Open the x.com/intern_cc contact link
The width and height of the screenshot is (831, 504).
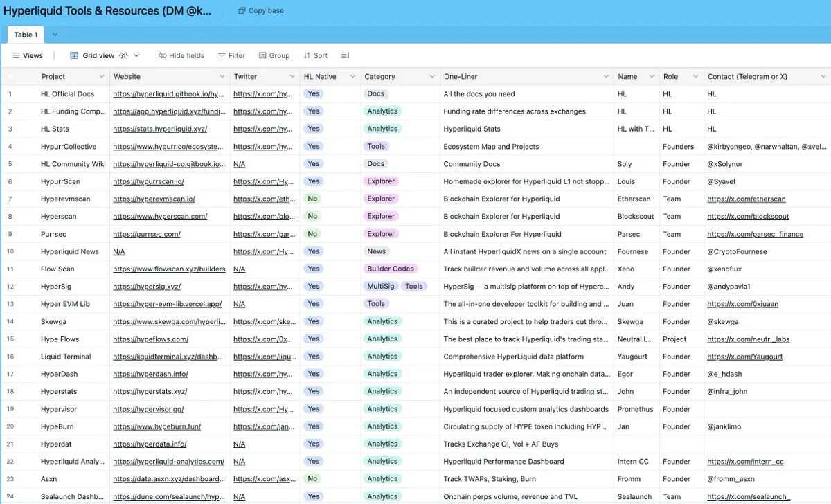[x=746, y=461]
